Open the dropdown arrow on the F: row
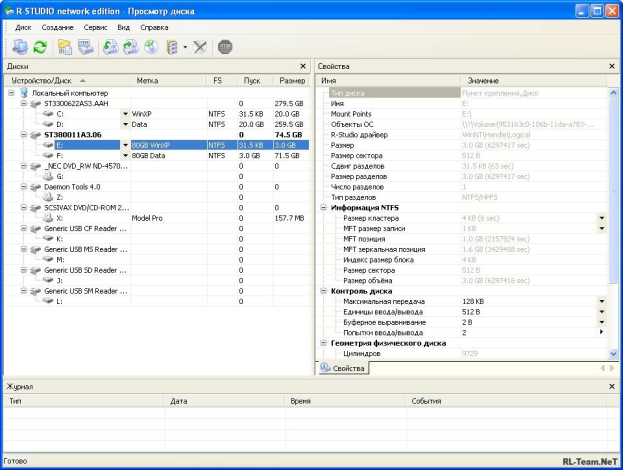Screen dimensions: 623x470 coord(125,155)
